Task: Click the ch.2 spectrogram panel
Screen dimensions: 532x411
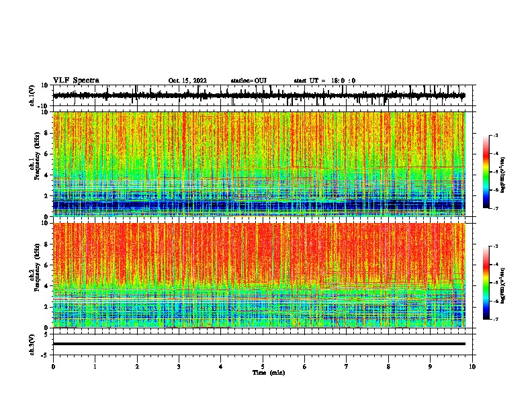Action: 259,275
